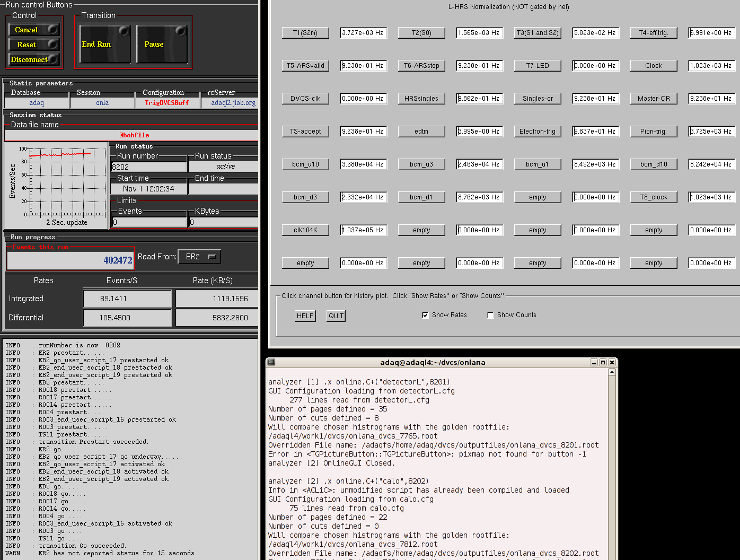The width and height of the screenshot is (740, 560).
Task: Click the T8_clock channel button
Action: pyautogui.click(x=654, y=197)
